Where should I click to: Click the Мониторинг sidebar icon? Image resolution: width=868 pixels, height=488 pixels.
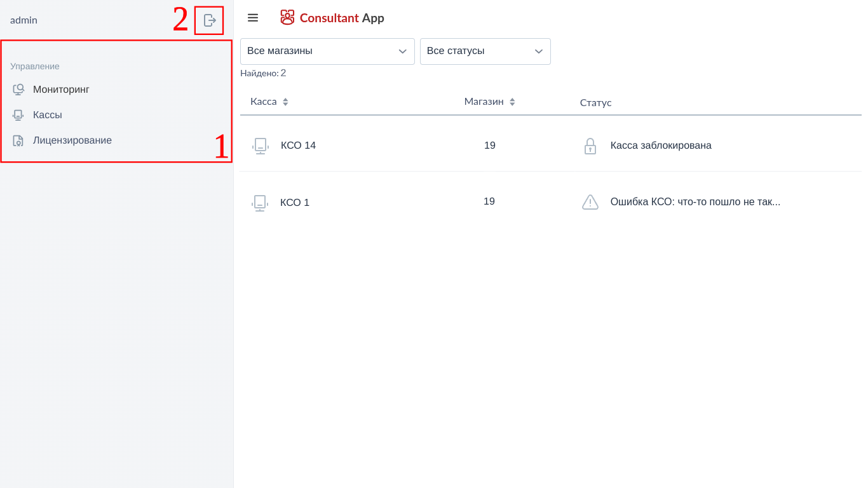tap(18, 90)
